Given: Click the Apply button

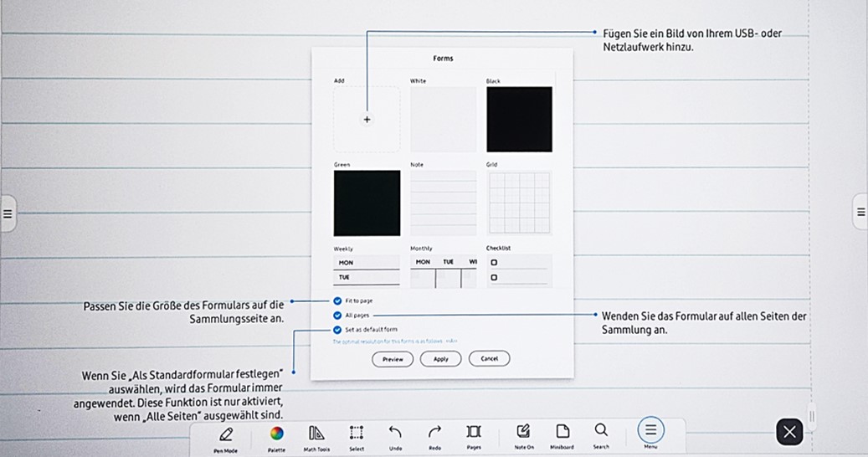Looking at the screenshot, I should point(441,359).
